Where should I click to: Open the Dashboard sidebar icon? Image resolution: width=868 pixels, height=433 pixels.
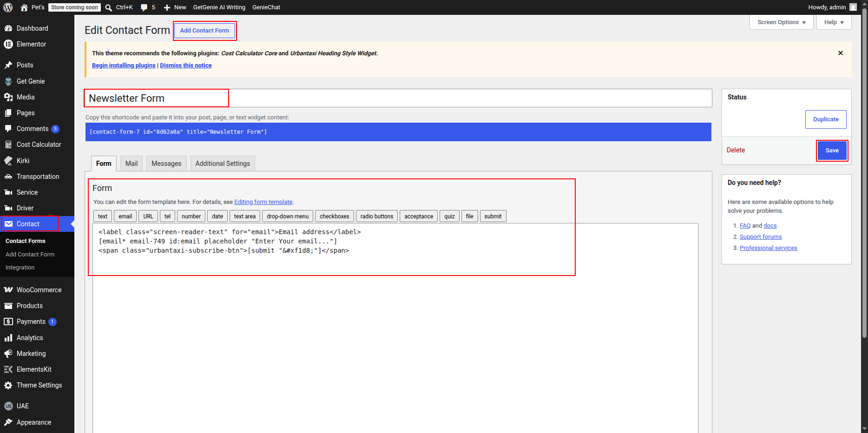pos(8,28)
